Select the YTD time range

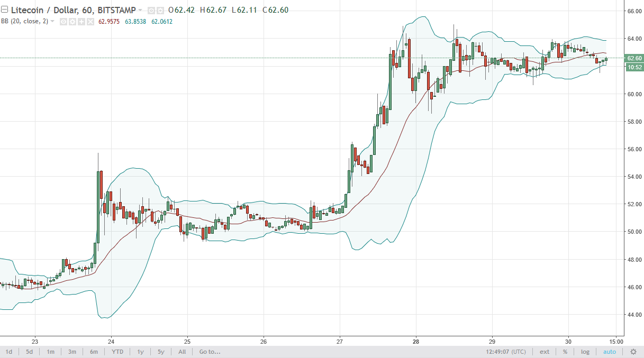(x=117, y=352)
